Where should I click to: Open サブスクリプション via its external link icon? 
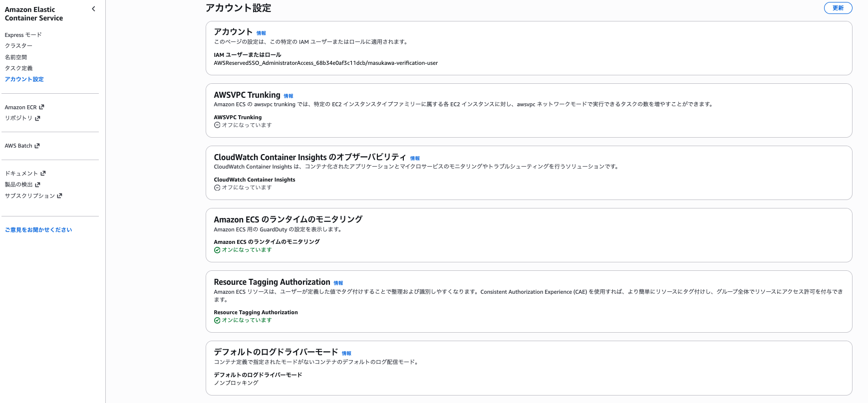coord(59,196)
